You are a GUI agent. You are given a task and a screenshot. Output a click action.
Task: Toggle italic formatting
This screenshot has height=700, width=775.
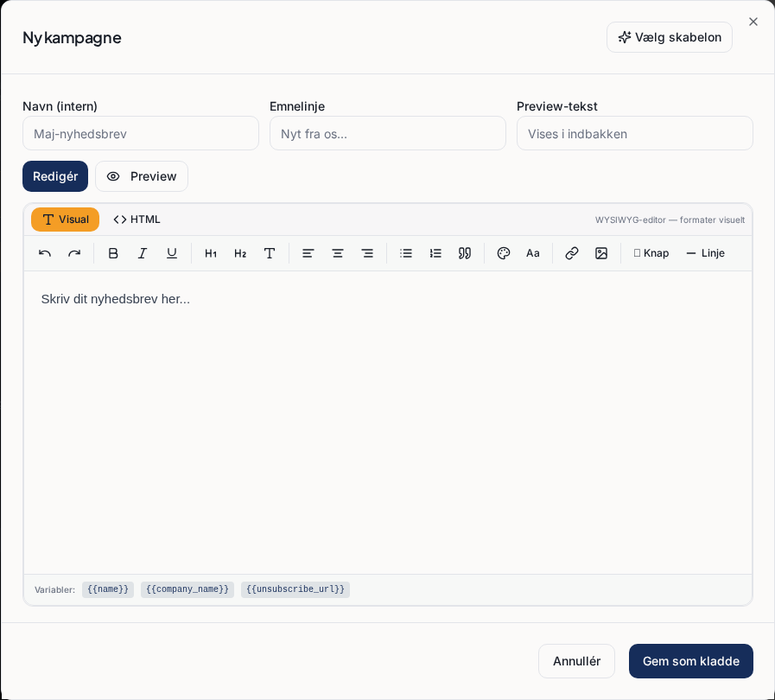(x=143, y=253)
